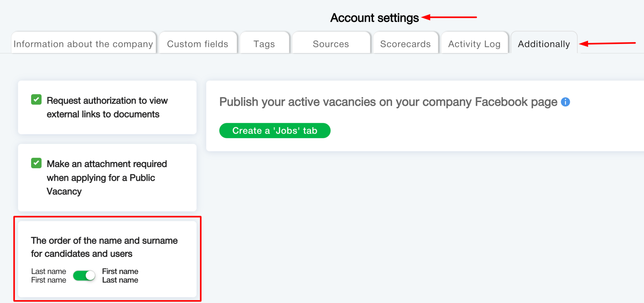
Task: Go to the Tags tab
Action: pyautogui.click(x=264, y=44)
